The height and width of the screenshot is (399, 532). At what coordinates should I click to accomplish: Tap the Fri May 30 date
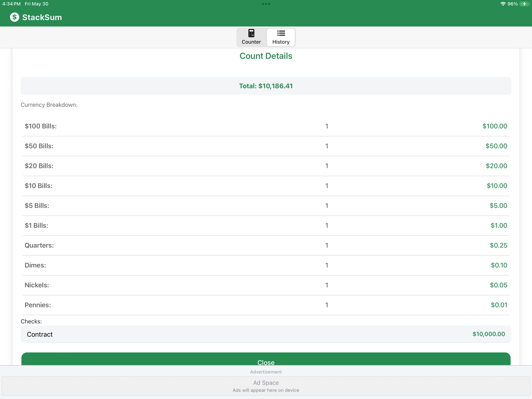pyautogui.click(x=37, y=4)
